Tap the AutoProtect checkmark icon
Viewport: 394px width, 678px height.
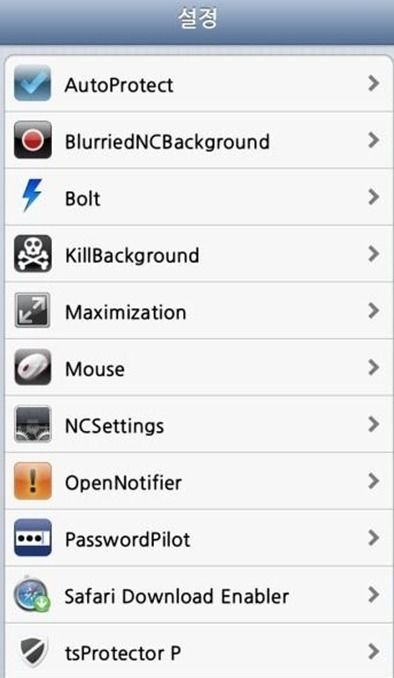coord(32,83)
